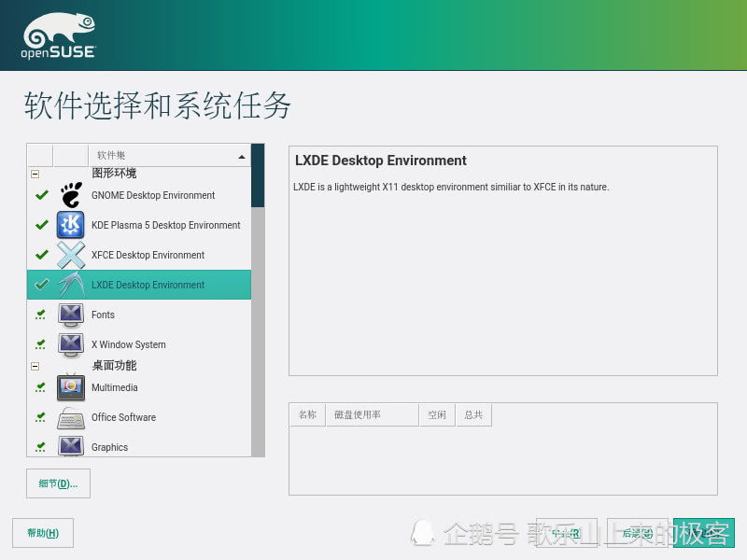Click the 总共 column header

tap(473, 414)
